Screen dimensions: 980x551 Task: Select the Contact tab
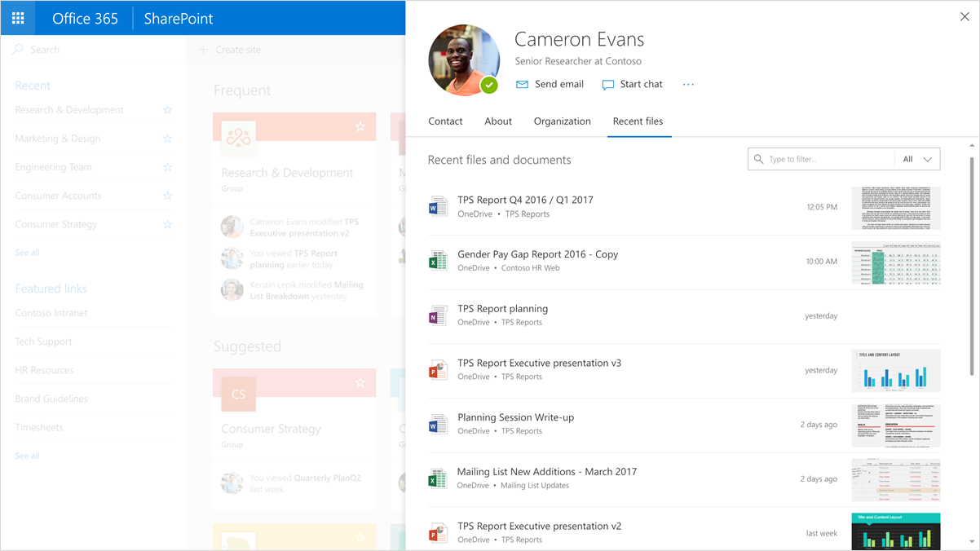444,121
